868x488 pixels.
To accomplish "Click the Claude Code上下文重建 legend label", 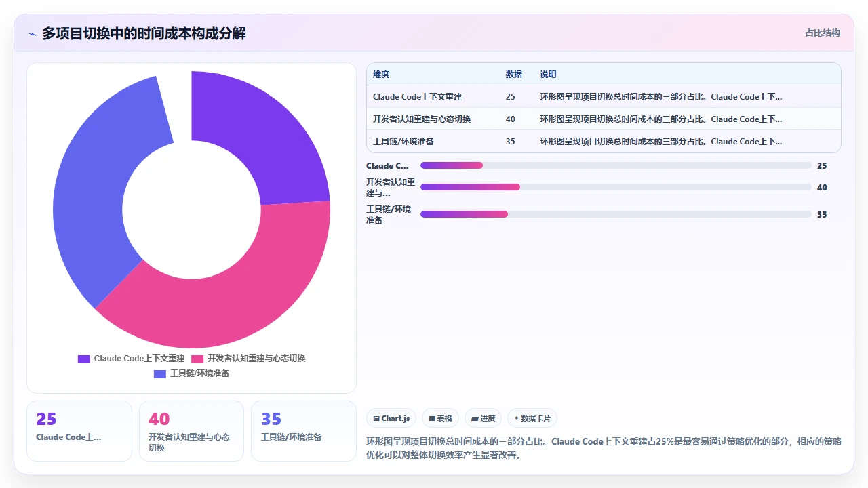I will click(139, 359).
